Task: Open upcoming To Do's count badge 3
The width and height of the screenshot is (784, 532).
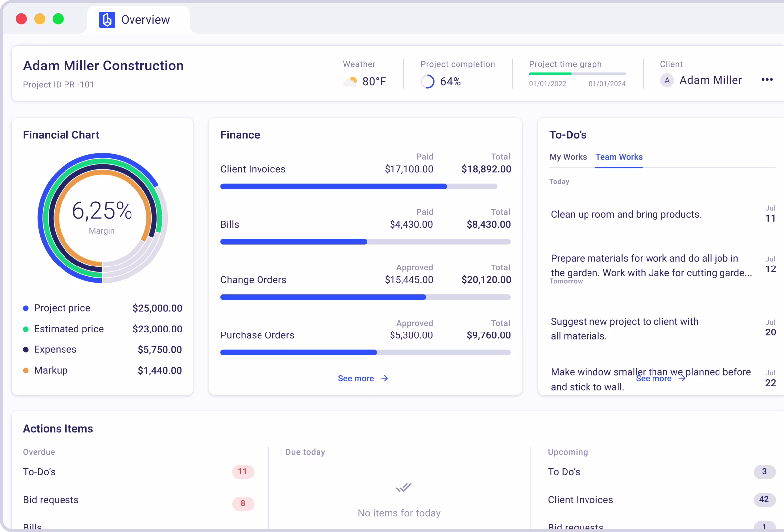Action: click(764, 472)
